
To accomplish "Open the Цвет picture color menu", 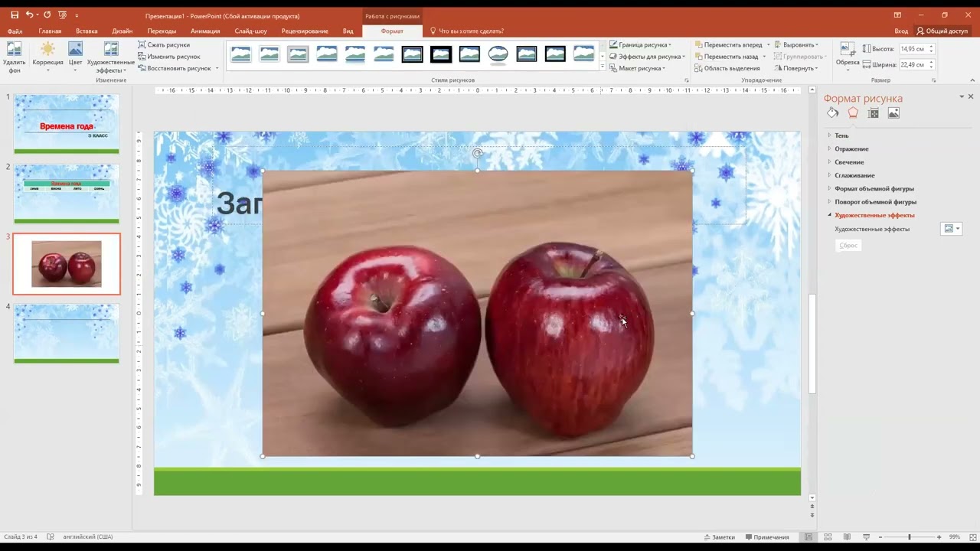I will coord(75,58).
